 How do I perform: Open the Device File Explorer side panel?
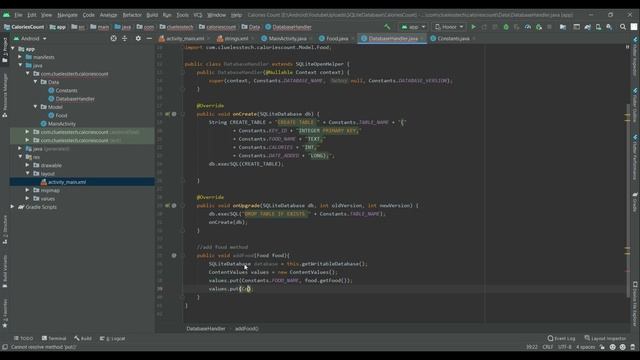click(x=635, y=303)
